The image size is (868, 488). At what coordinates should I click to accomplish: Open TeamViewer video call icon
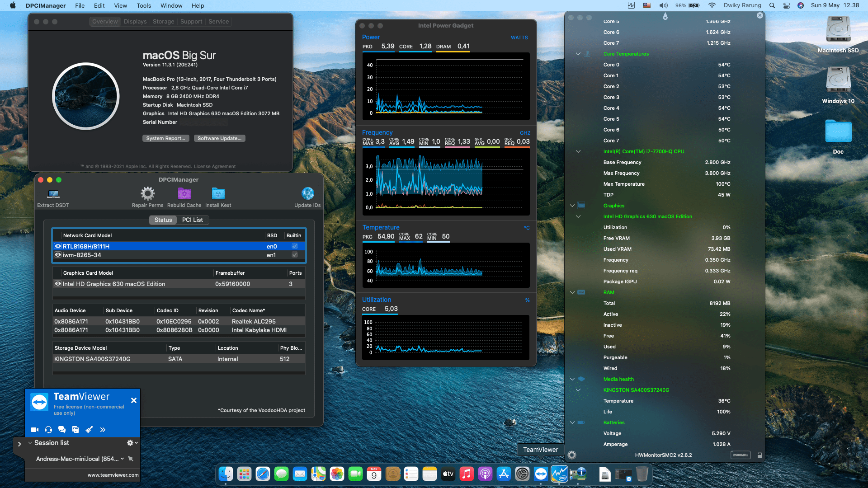35,430
